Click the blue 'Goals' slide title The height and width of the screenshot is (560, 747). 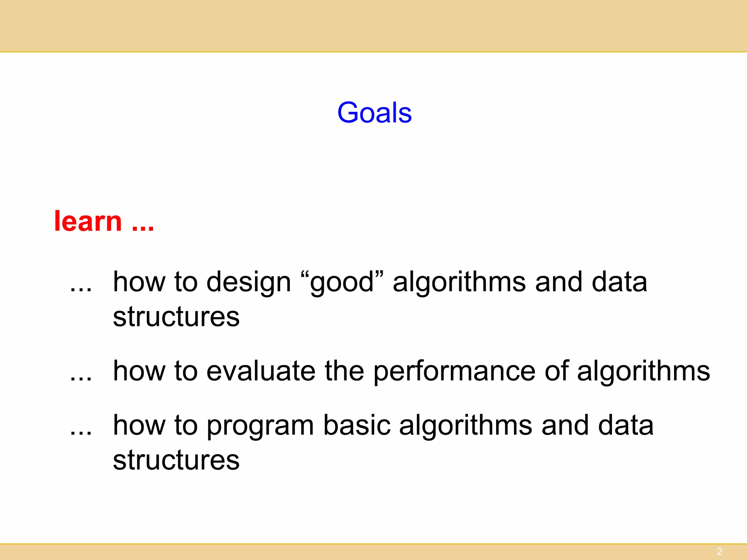375,112
